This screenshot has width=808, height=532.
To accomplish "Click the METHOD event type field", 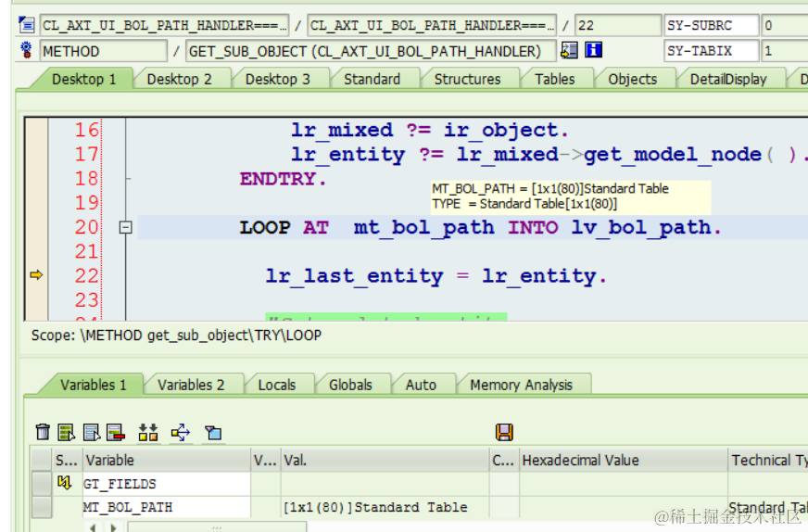I will tap(104, 51).
